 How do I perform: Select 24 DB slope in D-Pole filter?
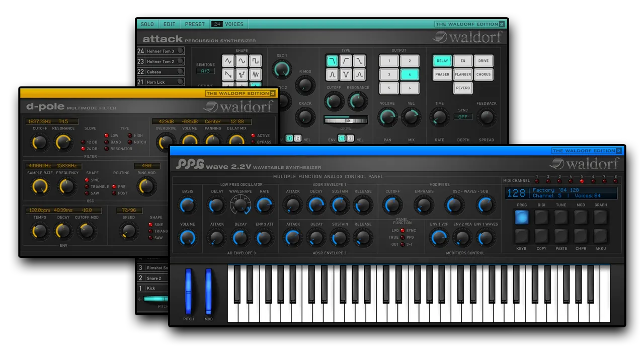tap(84, 149)
